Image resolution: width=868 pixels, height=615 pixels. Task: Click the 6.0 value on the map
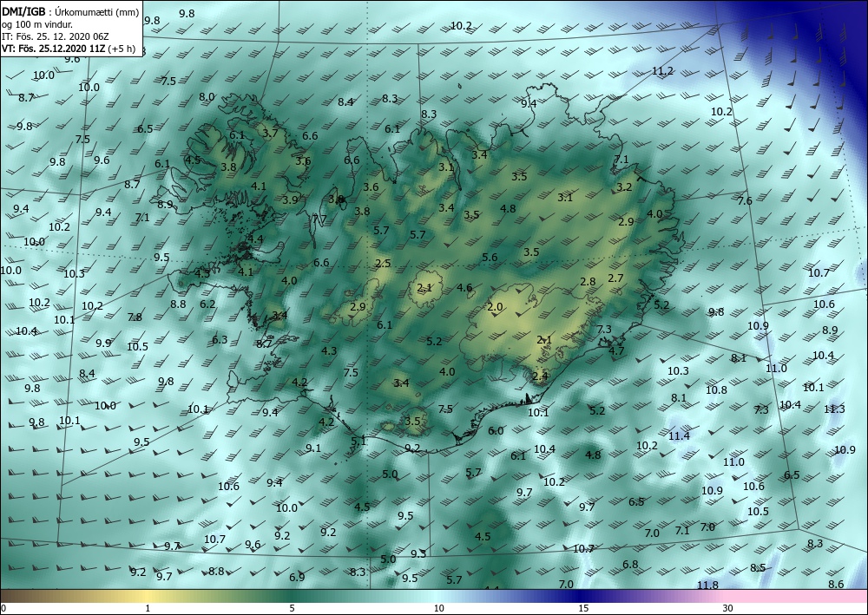coord(496,431)
